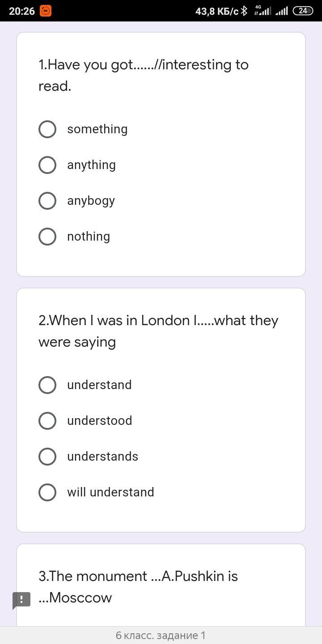Select "understand" radio button
Viewport: 322px width, 644px height.
(x=47, y=385)
